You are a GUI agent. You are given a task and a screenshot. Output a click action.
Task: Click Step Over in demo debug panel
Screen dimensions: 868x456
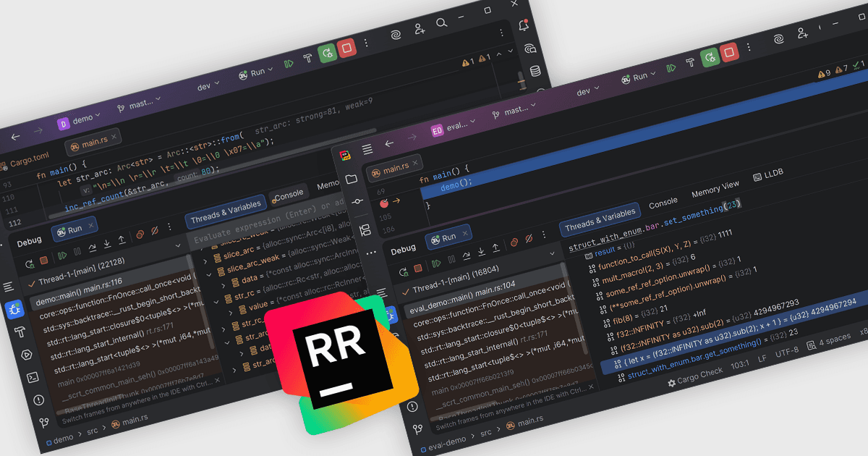point(93,248)
